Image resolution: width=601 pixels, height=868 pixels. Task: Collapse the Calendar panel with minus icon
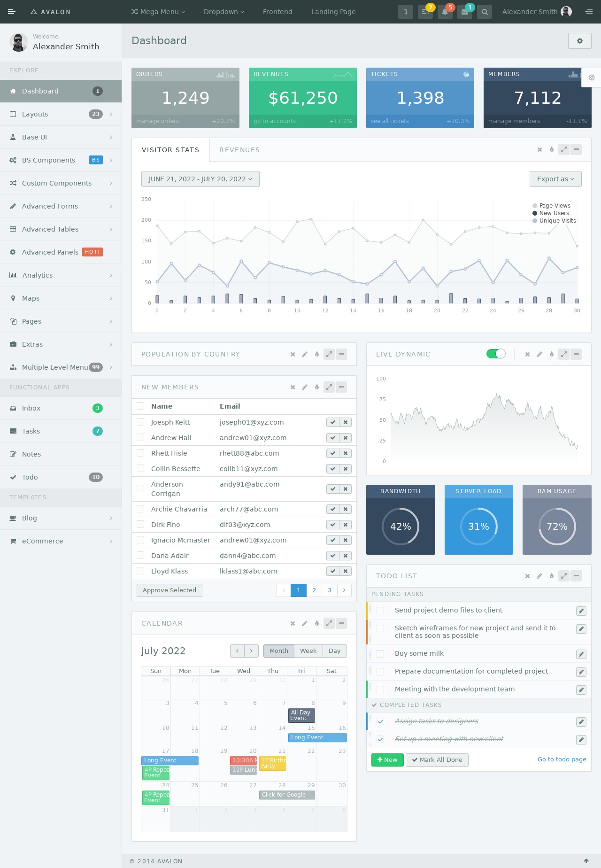[341, 623]
